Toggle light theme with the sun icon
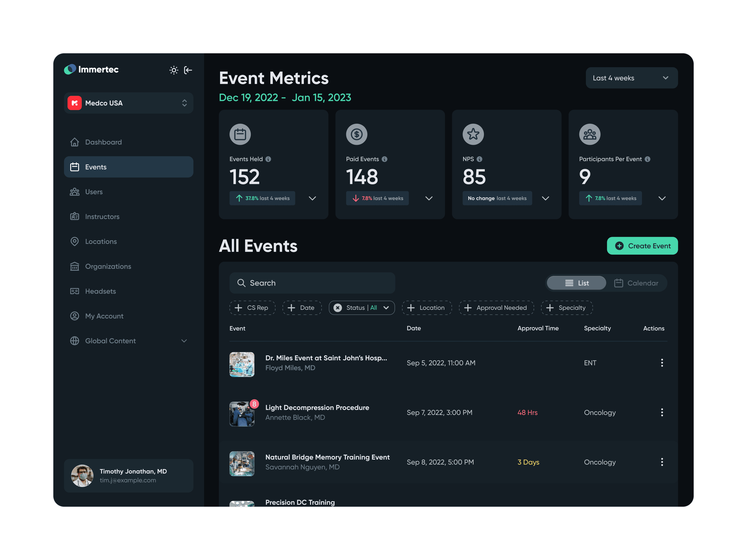Viewport: 747px width, 560px height. (174, 70)
